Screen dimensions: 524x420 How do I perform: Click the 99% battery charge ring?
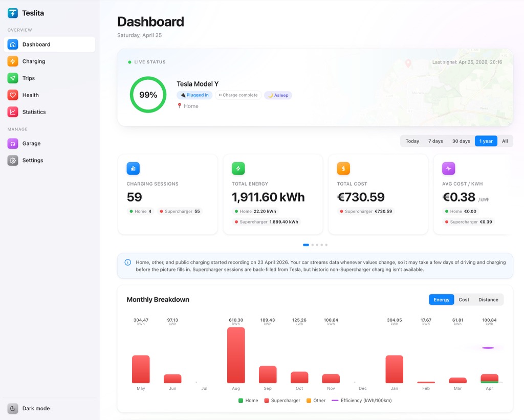(x=148, y=95)
